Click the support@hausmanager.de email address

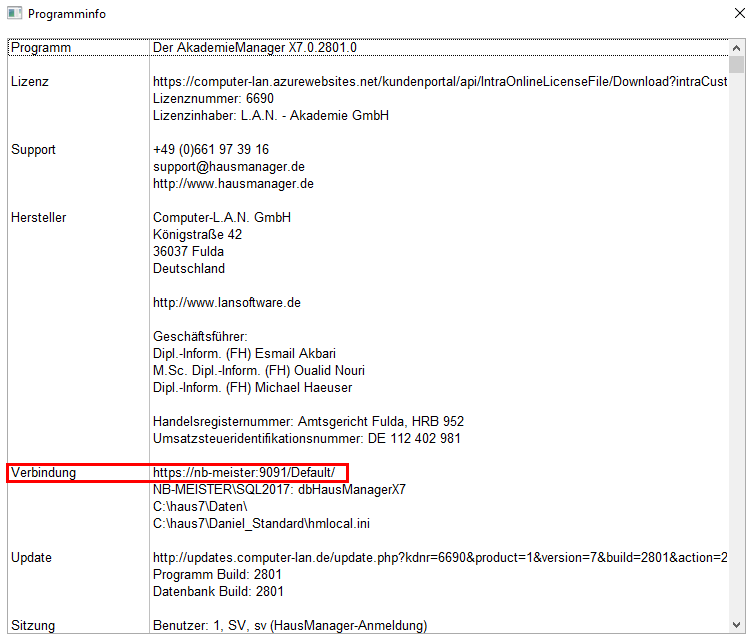pos(229,166)
